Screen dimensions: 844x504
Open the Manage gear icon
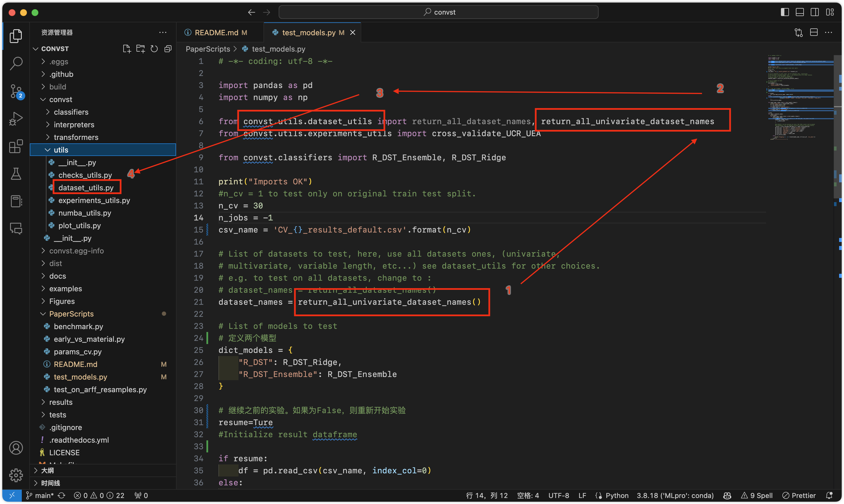point(15,475)
